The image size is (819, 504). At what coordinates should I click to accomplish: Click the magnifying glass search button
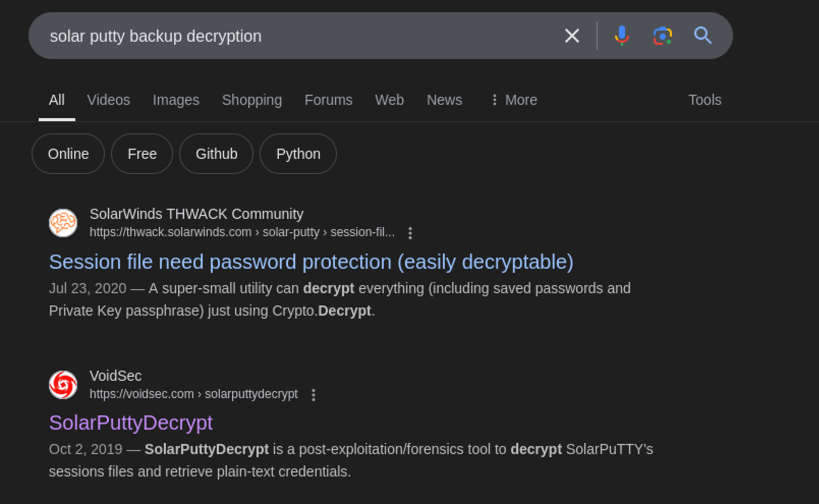click(702, 36)
